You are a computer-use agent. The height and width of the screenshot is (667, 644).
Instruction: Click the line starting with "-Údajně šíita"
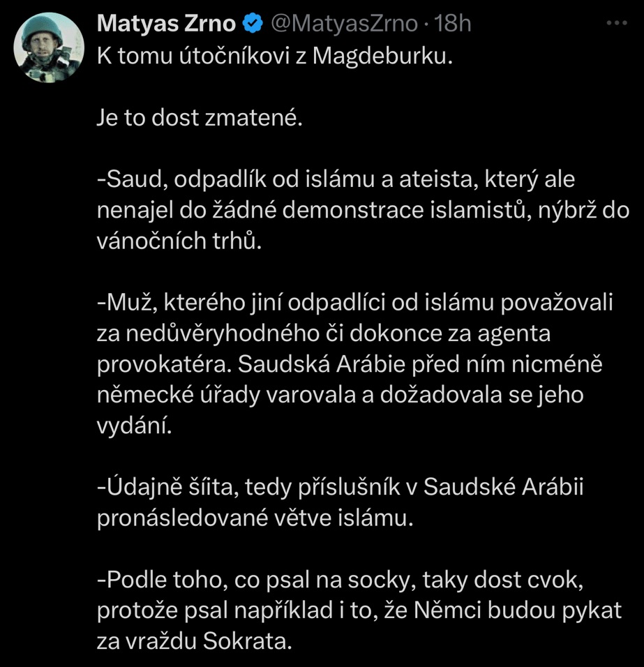click(339, 488)
